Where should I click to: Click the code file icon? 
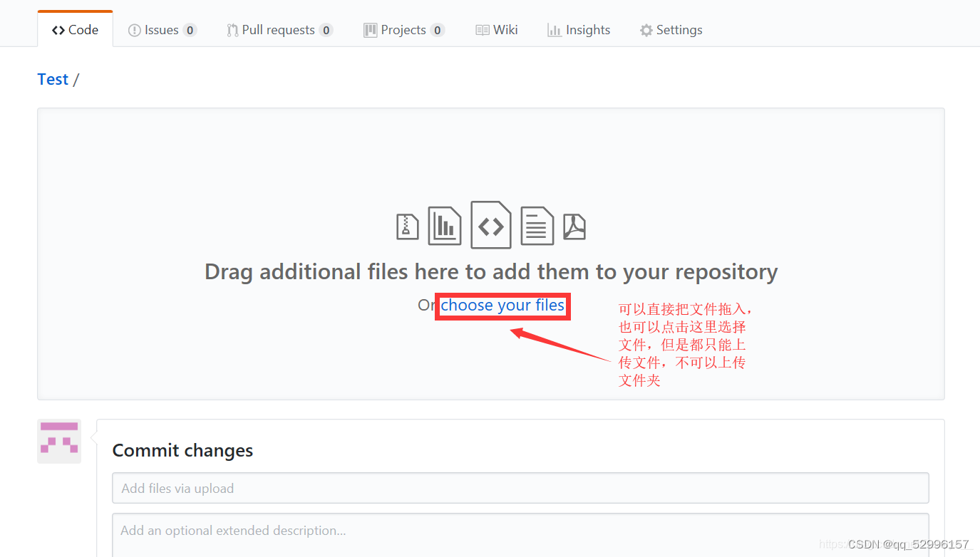(x=491, y=225)
